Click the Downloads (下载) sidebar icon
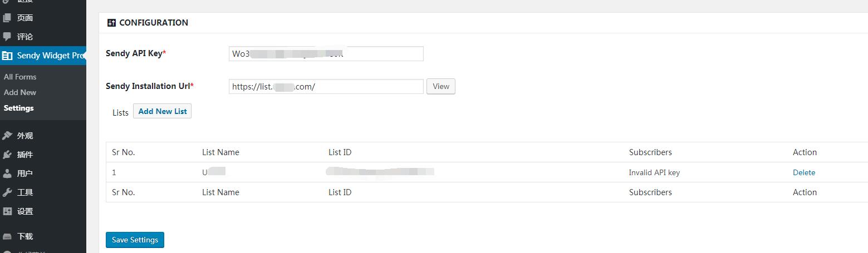Image resolution: width=868 pixels, height=253 pixels. pyautogui.click(x=7, y=236)
